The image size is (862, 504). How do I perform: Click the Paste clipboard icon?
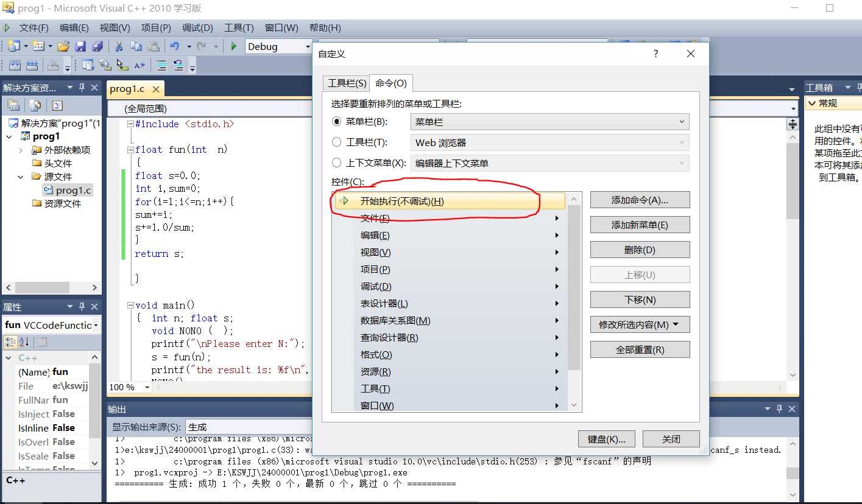tap(154, 46)
